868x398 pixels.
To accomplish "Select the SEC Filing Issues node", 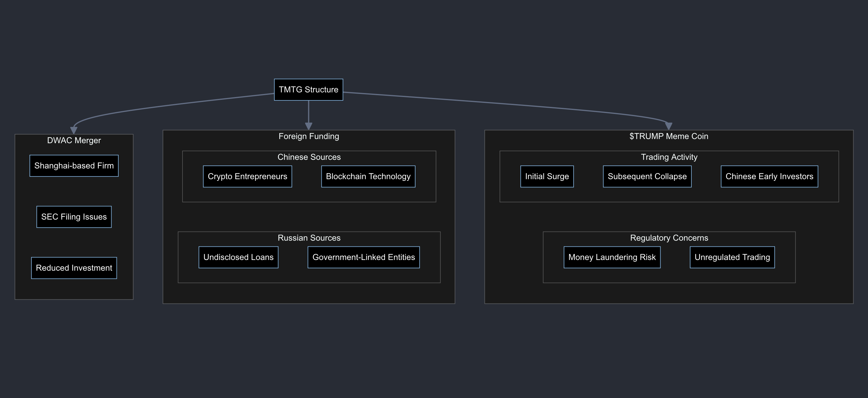I will coord(74,217).
